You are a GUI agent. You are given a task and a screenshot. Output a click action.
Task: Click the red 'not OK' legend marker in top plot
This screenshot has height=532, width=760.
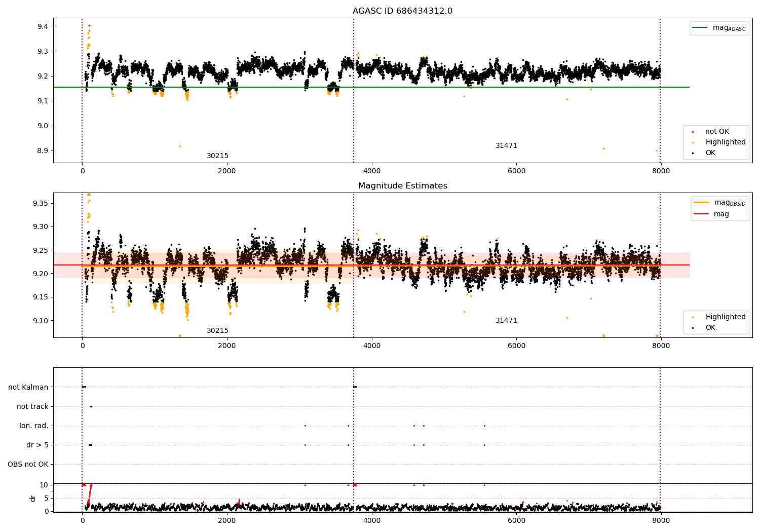[x=693, y=132]
